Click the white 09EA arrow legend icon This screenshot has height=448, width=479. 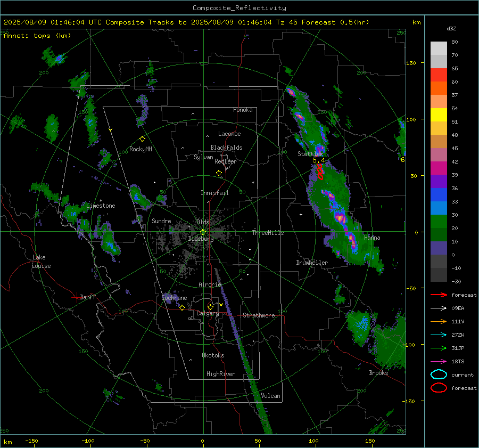coord(439,308)
